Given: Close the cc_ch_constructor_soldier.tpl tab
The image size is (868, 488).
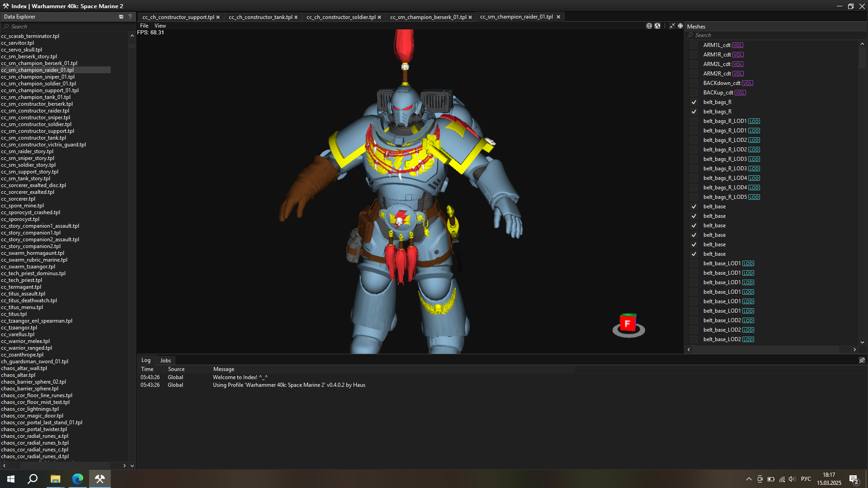Looking at the screenshot, I should [x=379, y=17].
